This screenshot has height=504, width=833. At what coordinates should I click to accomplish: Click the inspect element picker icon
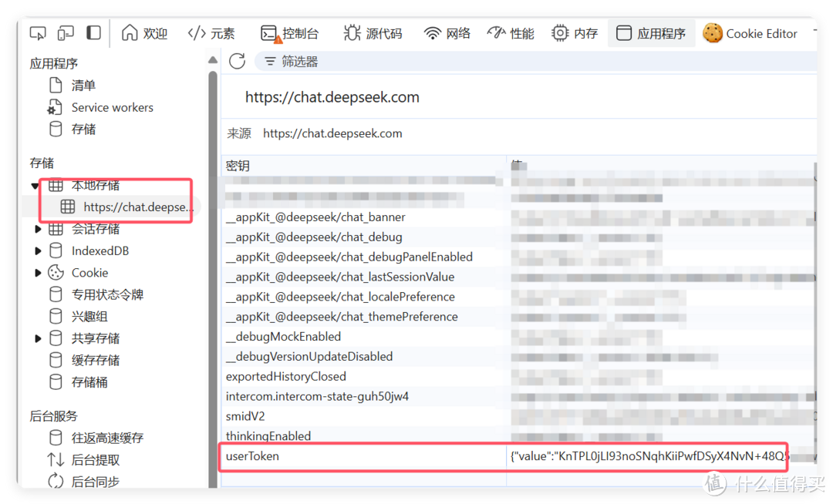coord(38,33)
